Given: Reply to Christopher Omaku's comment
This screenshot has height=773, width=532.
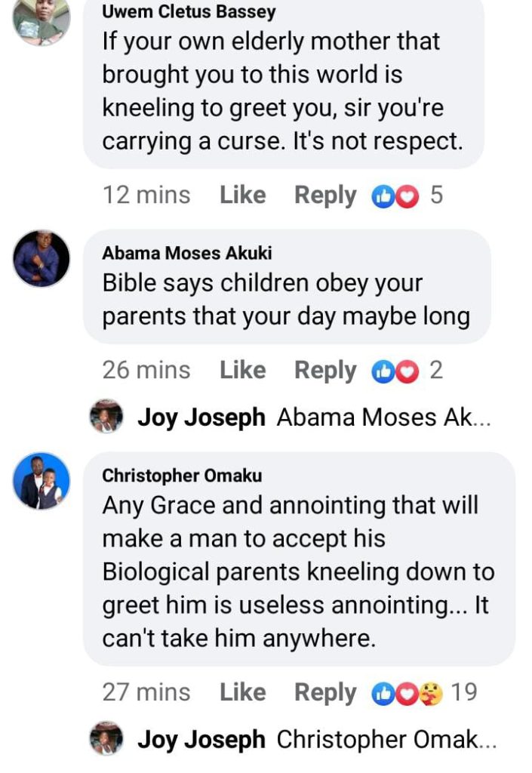Looking at the screenshot, I should click(x=325, y=692).
